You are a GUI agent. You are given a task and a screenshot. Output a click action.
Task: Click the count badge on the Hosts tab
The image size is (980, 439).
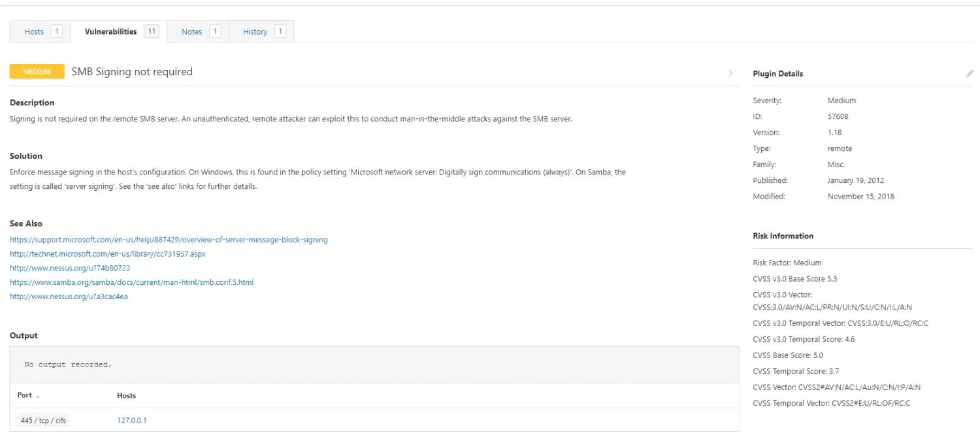pyautogui.click(x=55, y=31)
